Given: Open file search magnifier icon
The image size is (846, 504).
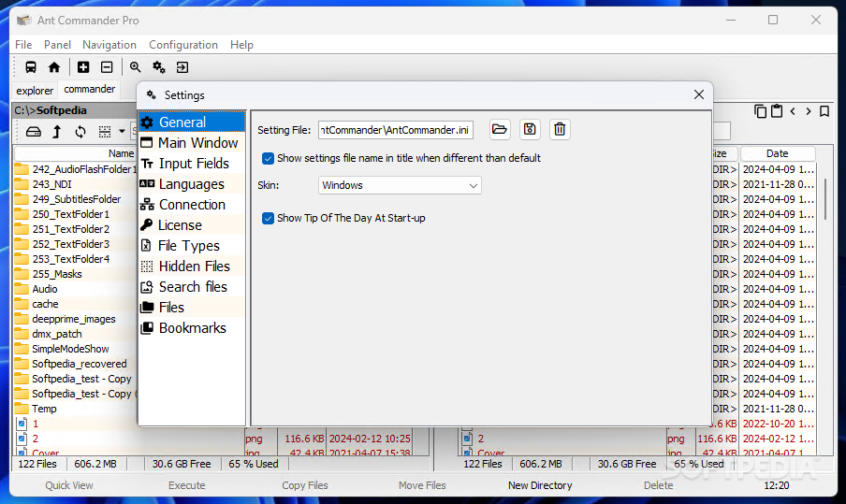Looking at the screenshot, I should pos(135,67).
